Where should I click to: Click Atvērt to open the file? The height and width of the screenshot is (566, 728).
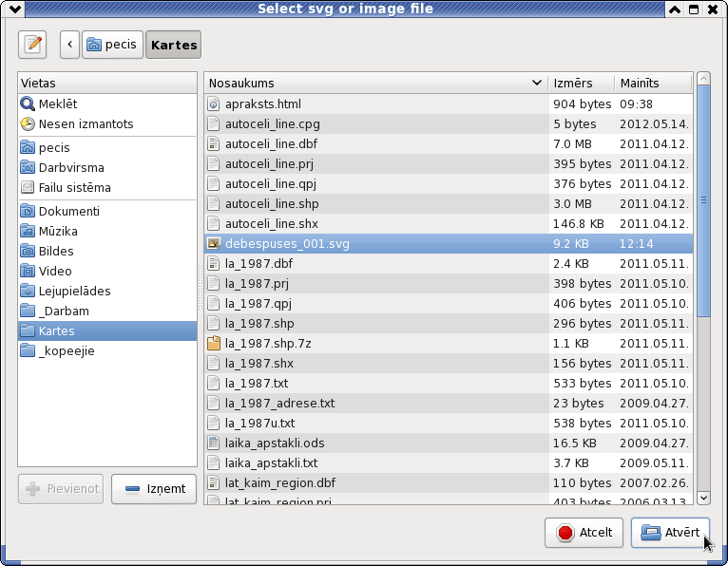click(x=670, y=533)
